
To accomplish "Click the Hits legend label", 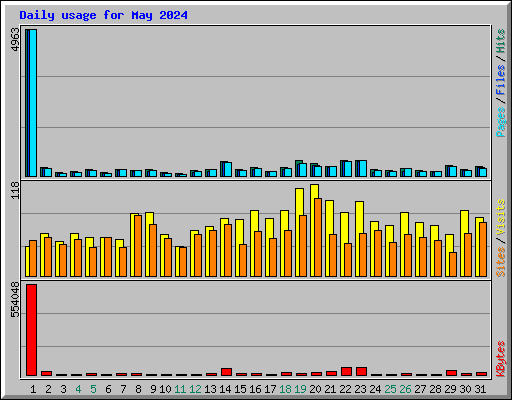I will pyautogui.click(x=501, y=41).
